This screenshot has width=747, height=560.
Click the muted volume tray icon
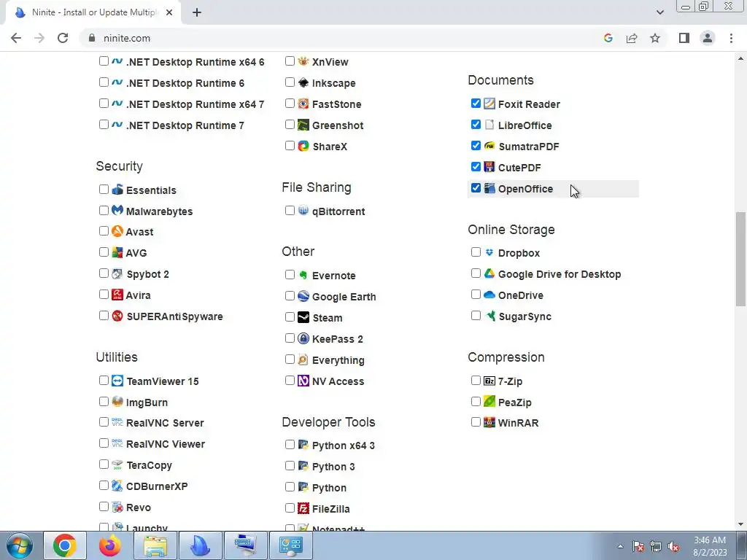(673, 546)
